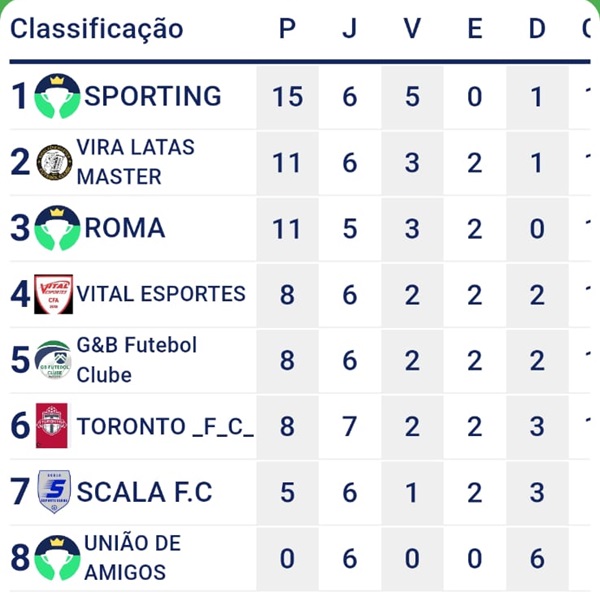Open the Vira Latas Master team logo
600x605 pixels.
(54, 162)
